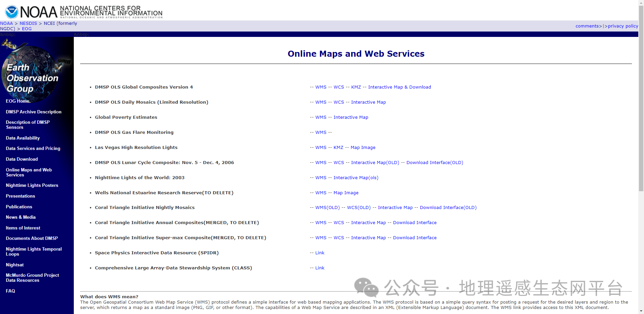Open Documents About DMSP
Screen dimensions: 644x314
tap(32, 238)
